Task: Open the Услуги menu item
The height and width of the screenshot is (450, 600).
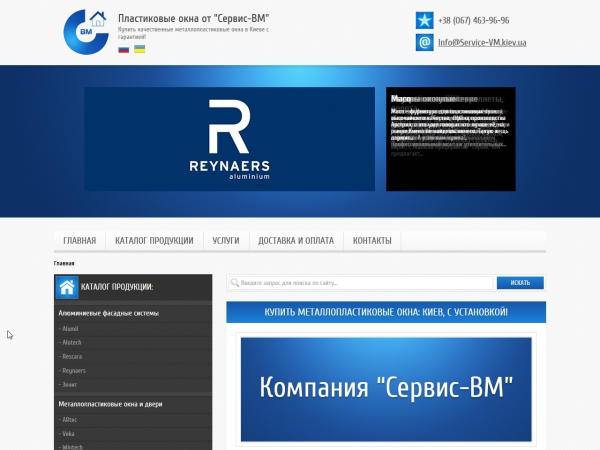Action: tap(226, 241)
